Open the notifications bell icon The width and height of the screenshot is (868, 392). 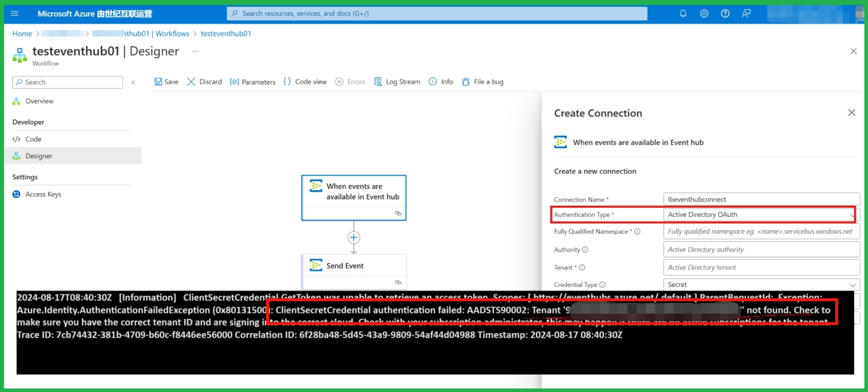[x=683, y=14]
